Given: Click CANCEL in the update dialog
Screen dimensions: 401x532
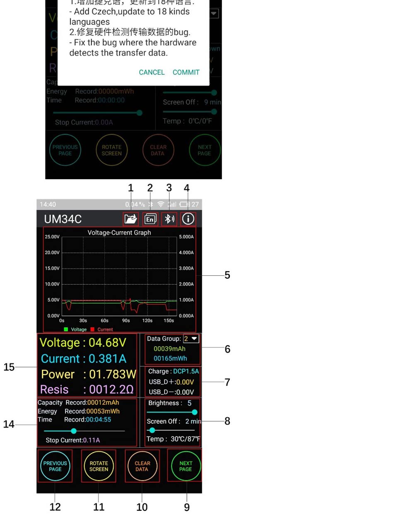Looking at the screenshot, I should coord(152,72).
